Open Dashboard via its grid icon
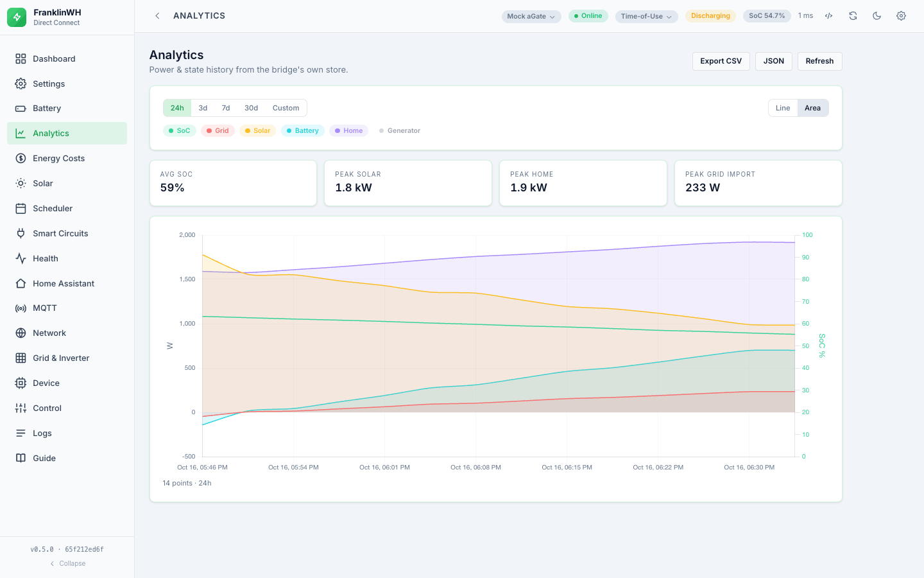 coord(21,58)
